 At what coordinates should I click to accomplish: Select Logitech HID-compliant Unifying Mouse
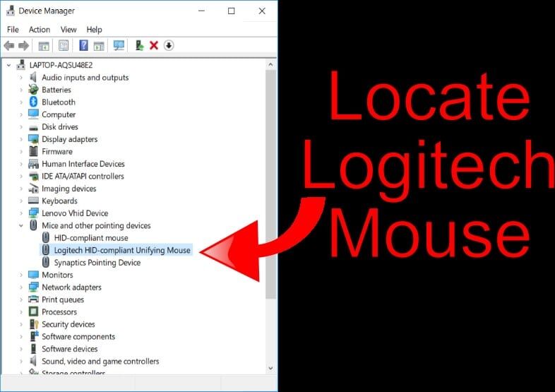116,250
